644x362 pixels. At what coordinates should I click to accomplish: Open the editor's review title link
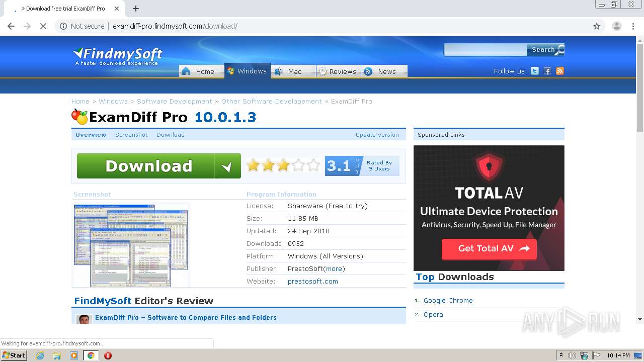pyautogui.click(x=186, y=317)
